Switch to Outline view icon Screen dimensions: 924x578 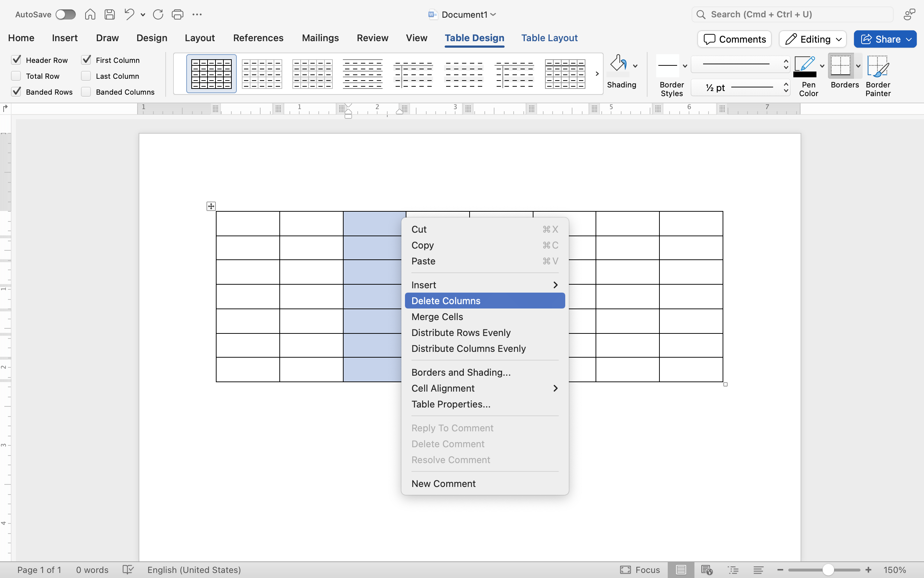tap(733, 570)
